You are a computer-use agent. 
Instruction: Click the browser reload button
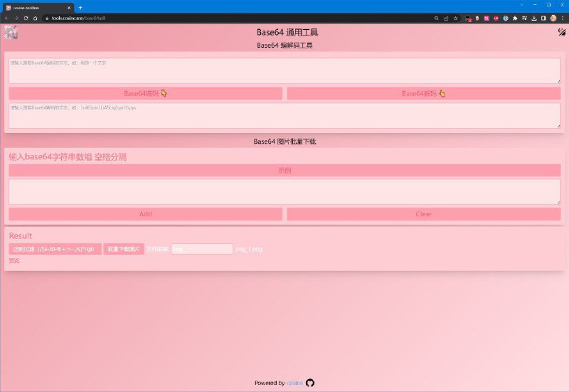[26, 18]
